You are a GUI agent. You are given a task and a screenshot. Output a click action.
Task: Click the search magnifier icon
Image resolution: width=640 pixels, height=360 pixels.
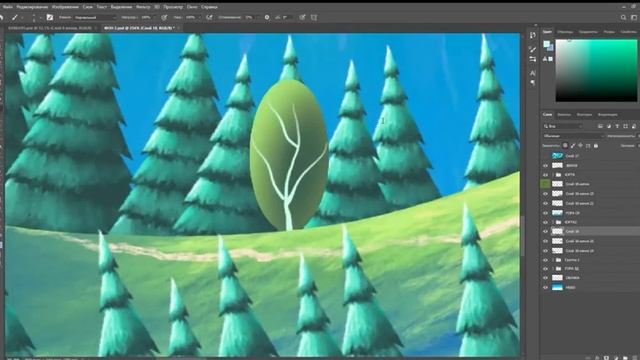[x=623, y=18]
